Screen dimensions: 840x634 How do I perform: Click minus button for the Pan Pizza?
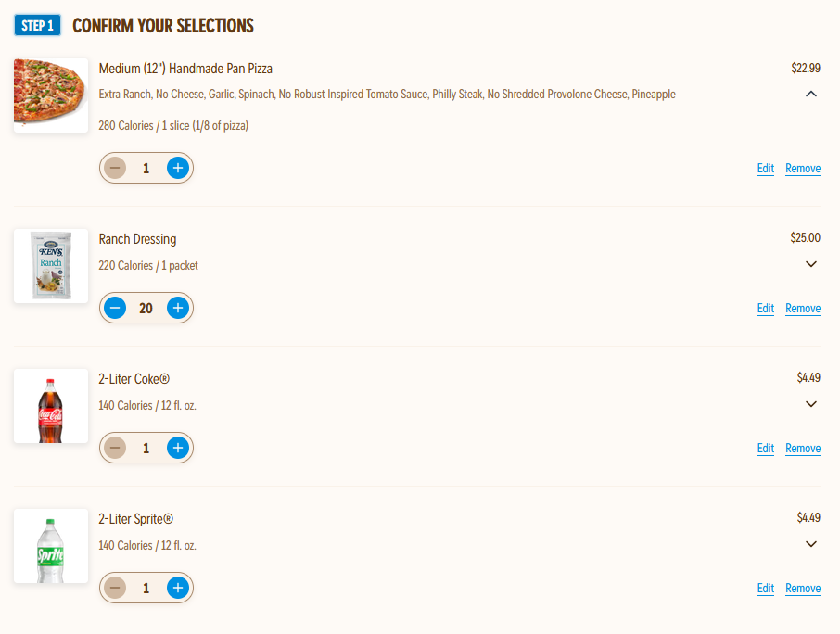click(x=115, y=168)
